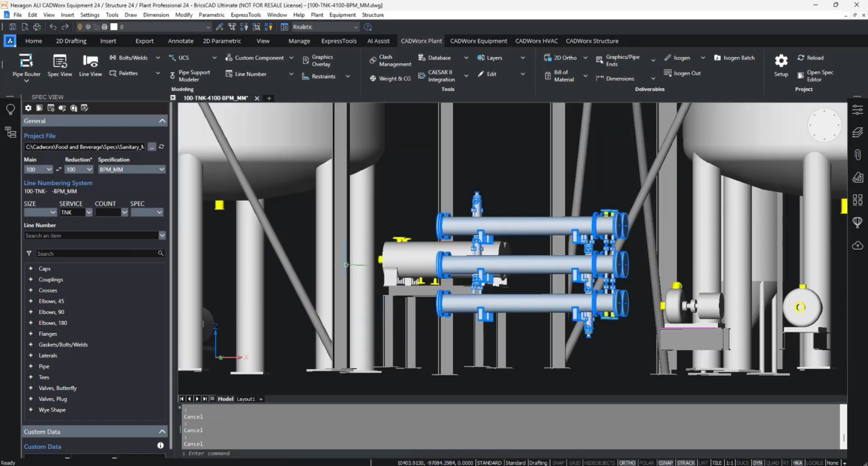
Task: Browse for project file with ellipsis button
Action: click(152, 147)
